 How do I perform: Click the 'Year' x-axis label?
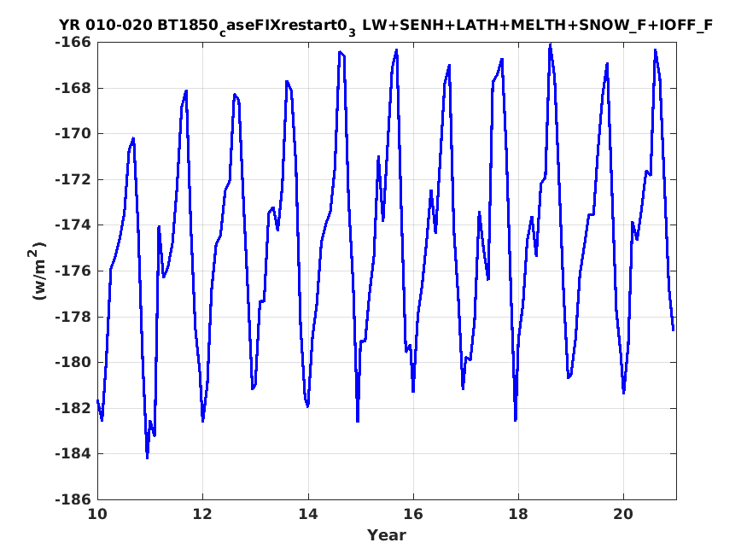387,535
